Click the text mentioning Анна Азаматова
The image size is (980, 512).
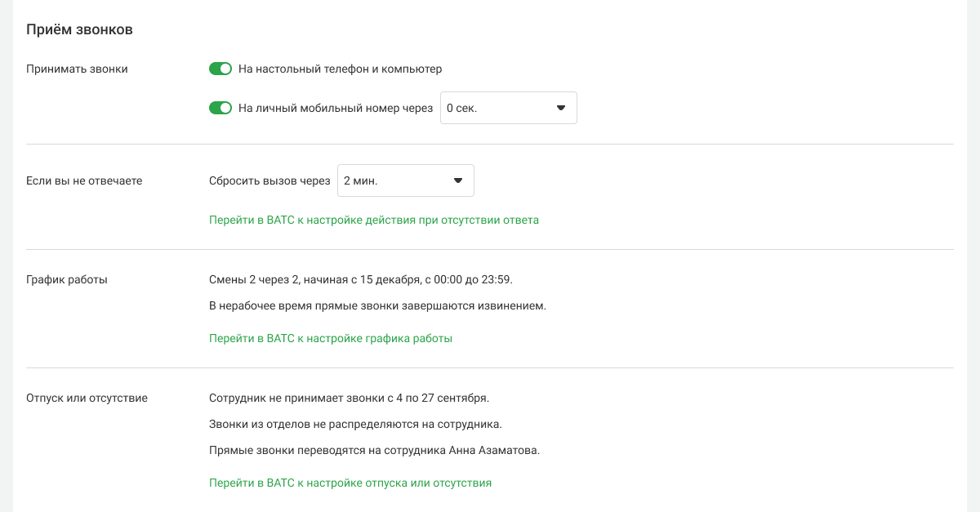point(375,450)
